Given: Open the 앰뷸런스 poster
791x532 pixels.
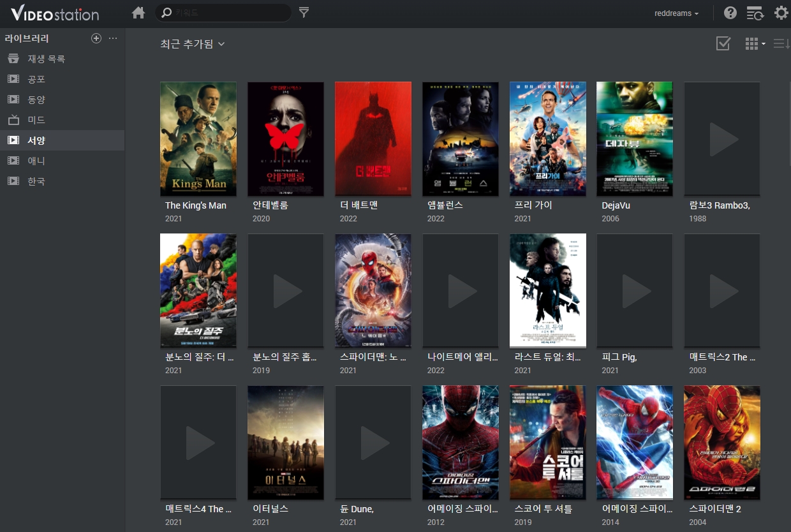Looking at the screenshot, I should [461, 138].
